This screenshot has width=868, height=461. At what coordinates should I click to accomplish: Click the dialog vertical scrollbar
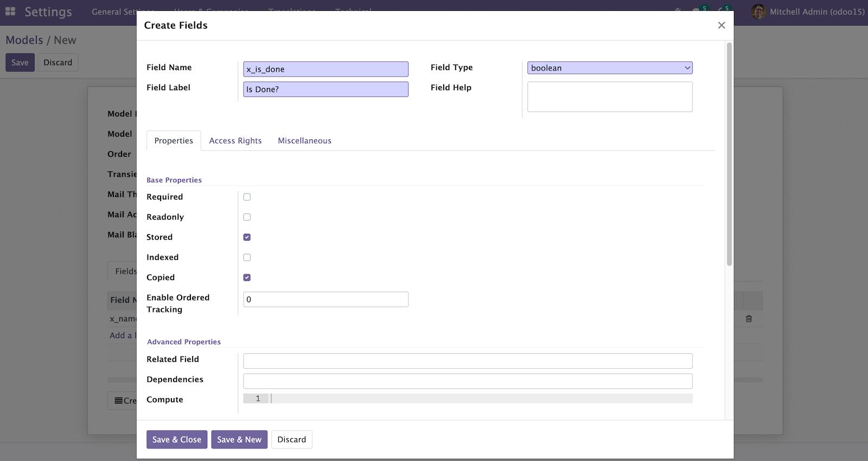[x=729, y=155]
